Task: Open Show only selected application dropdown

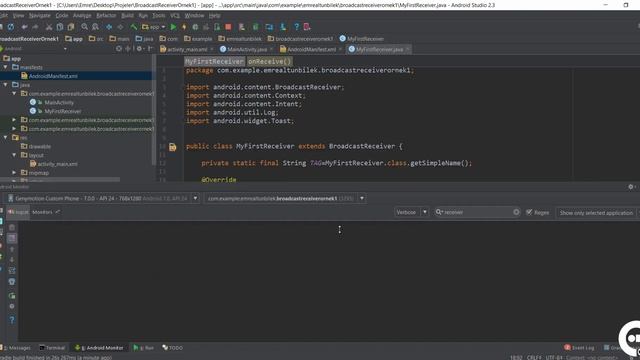Action: coord(597,213)
